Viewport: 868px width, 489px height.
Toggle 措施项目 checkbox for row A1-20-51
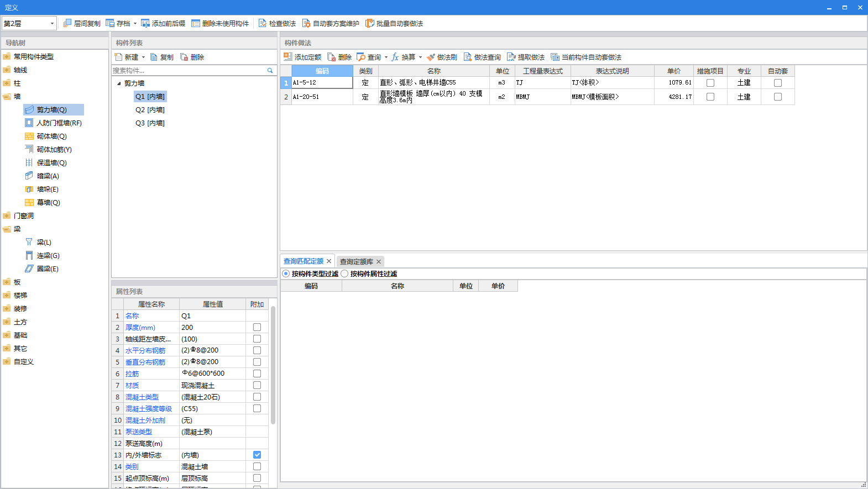(710, 97)
